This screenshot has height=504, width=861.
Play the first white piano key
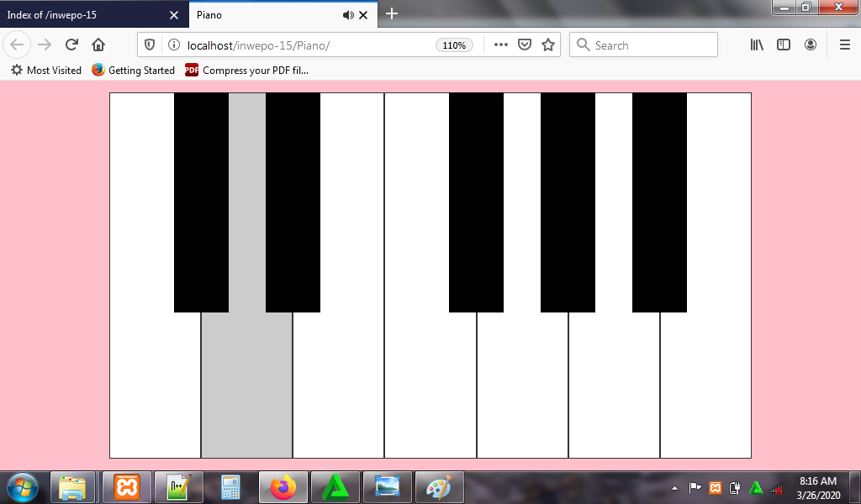155,384
